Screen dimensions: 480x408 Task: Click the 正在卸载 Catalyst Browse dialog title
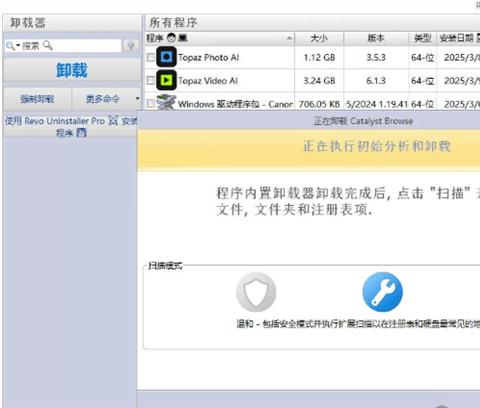(363, 121)
